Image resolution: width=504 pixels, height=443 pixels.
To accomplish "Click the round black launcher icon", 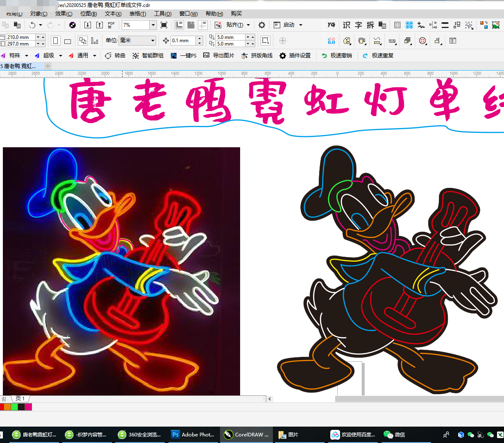I will coord(73,25).
